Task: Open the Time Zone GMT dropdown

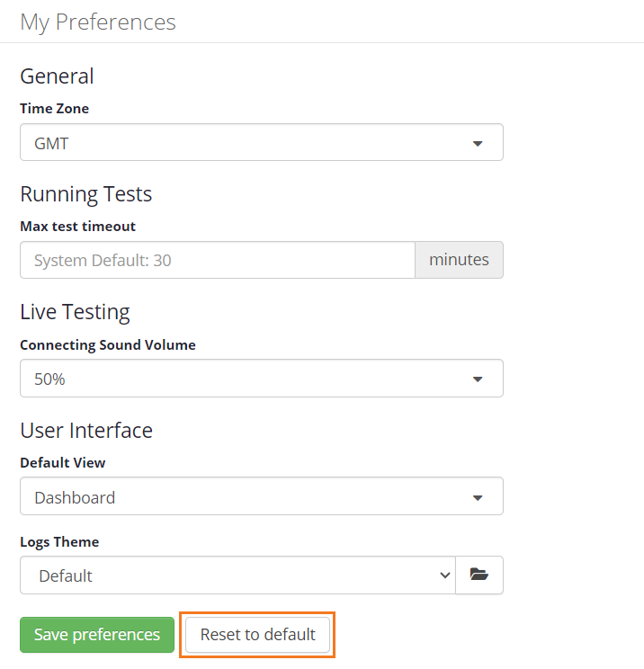Action: coord(261,143)
